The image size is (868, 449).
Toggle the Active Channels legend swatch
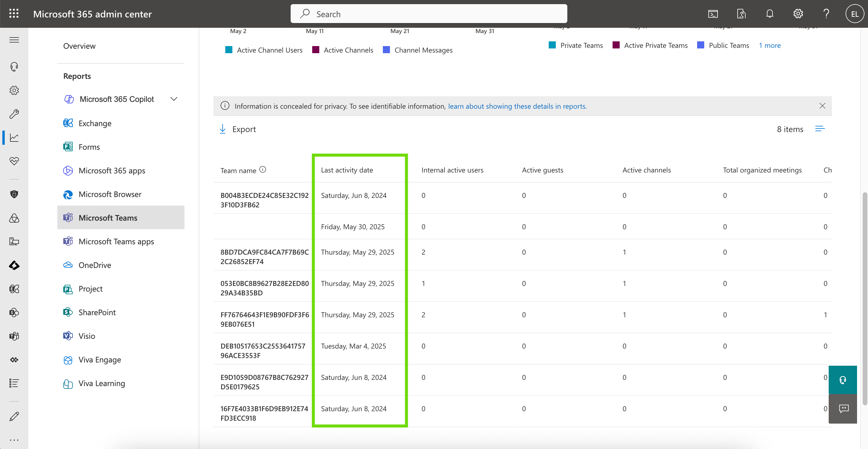pos(316,50)
